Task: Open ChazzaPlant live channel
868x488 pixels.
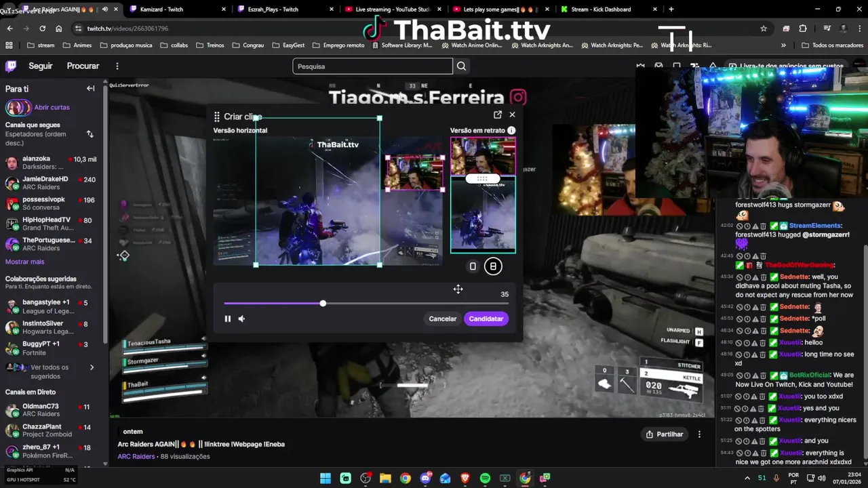Action: tap(51, 430)
